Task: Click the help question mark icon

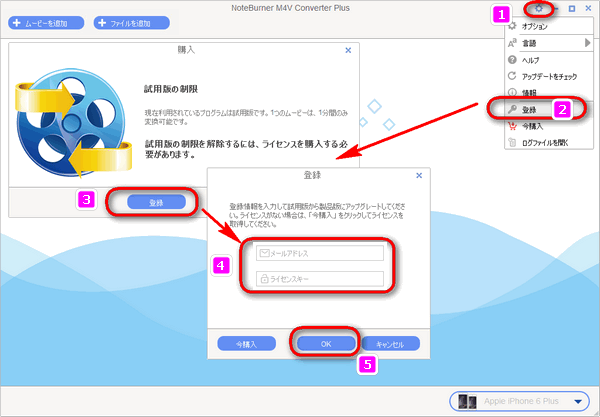Action: (512, 60)
